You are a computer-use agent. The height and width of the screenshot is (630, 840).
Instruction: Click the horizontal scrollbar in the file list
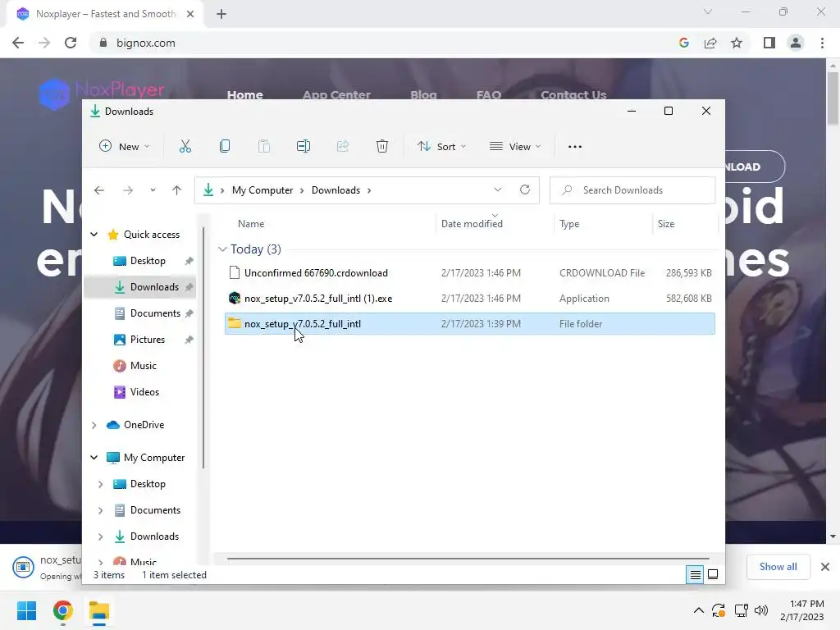[x=468, y=559]
